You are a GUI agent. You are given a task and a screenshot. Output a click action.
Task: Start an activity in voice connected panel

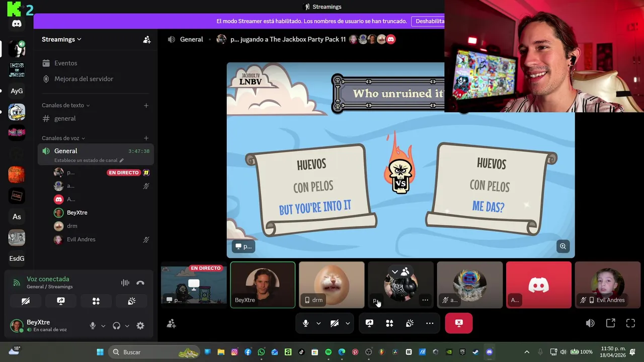click(x=96, y=301)
